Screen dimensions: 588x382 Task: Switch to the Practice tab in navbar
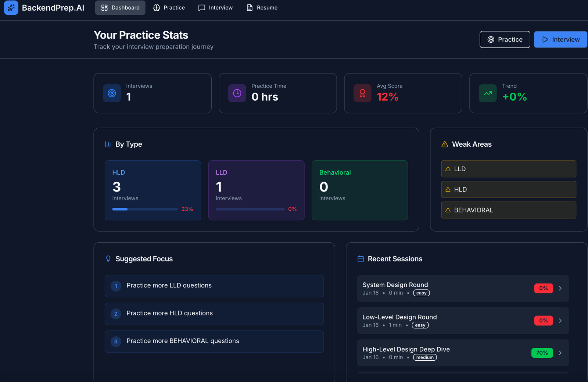tap(169, 8)
